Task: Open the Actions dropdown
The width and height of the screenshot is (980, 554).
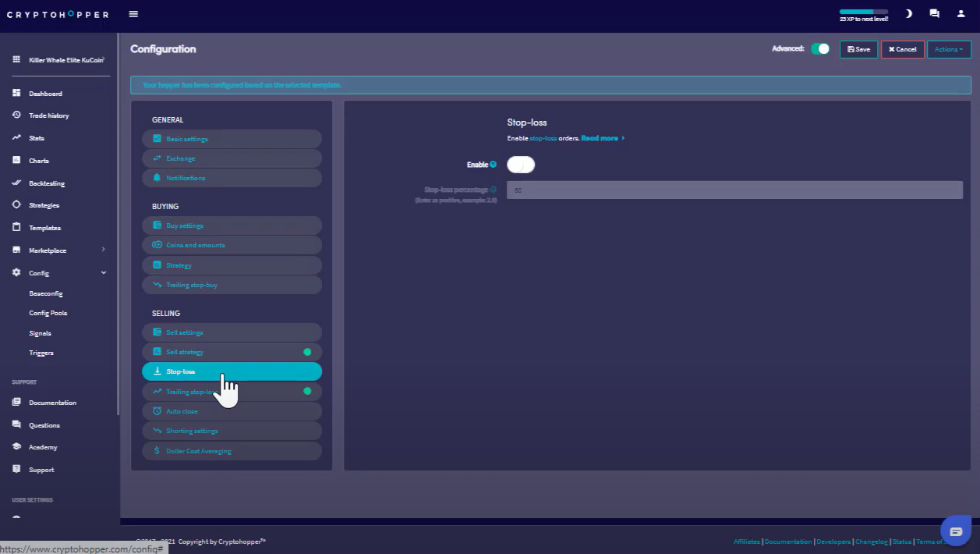Action: [949, 49]
